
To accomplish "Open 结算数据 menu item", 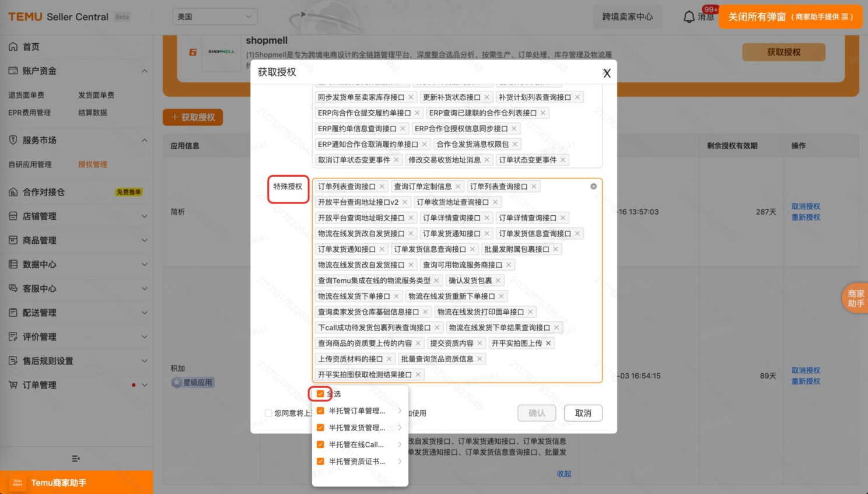I will (x=93, y=113).
